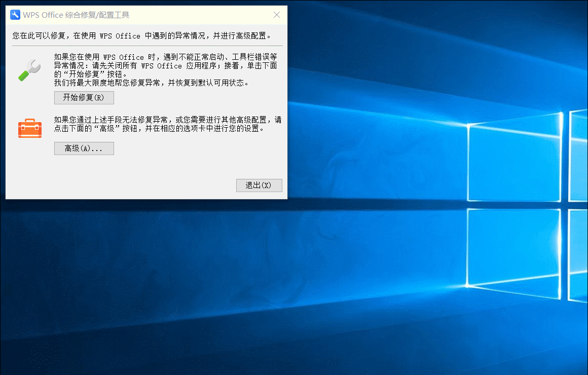The width and height of the screenshot is (588, 375).
Task: Click the paragraph starting "如果您在使用 WPS Office 时"
Action: (165, 70)
